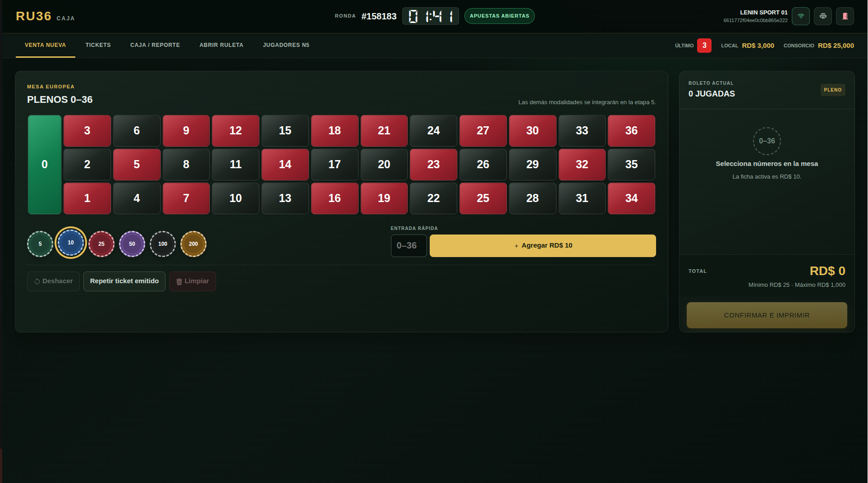Bet on black number 29

(533, 165)
